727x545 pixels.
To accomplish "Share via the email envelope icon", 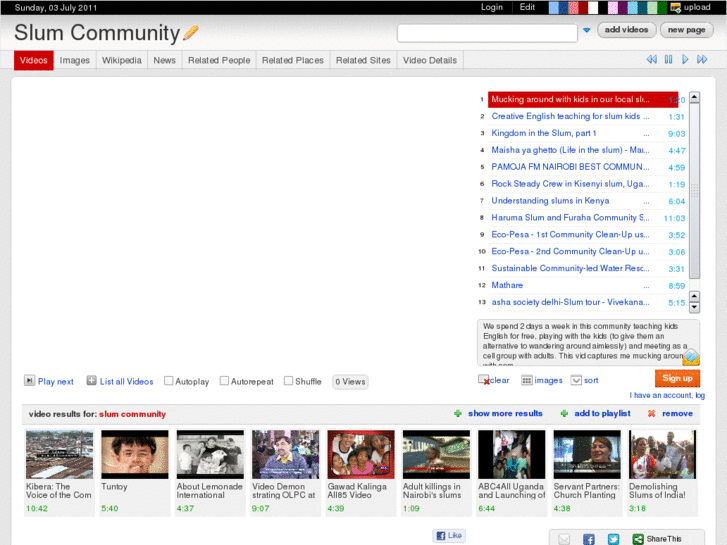I will (x=564, y=539).
